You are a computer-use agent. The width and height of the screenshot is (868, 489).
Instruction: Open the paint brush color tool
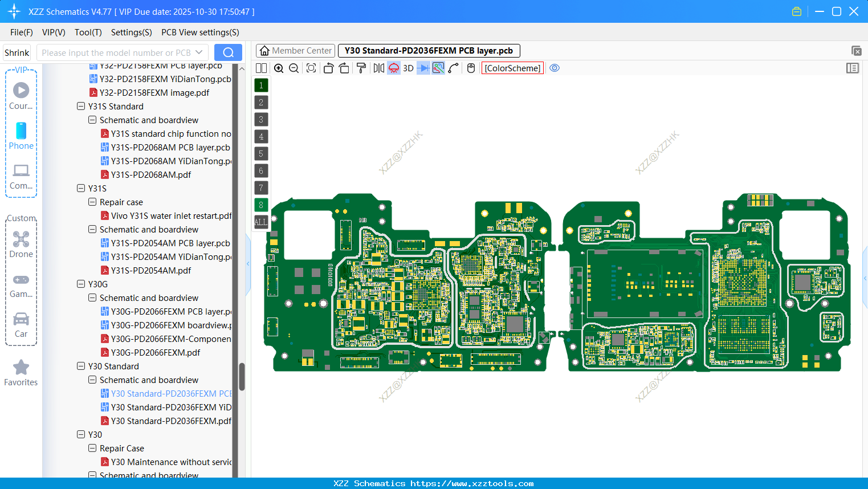360,68
